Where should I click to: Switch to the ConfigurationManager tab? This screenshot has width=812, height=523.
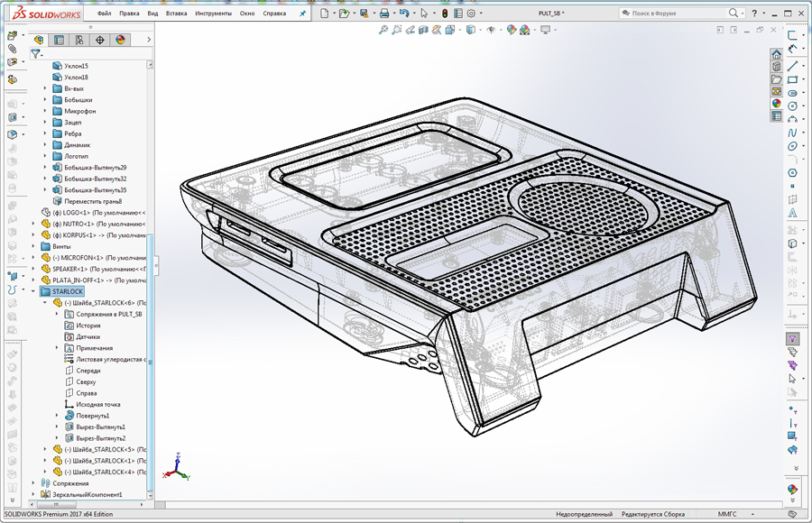tap(79, 40)
